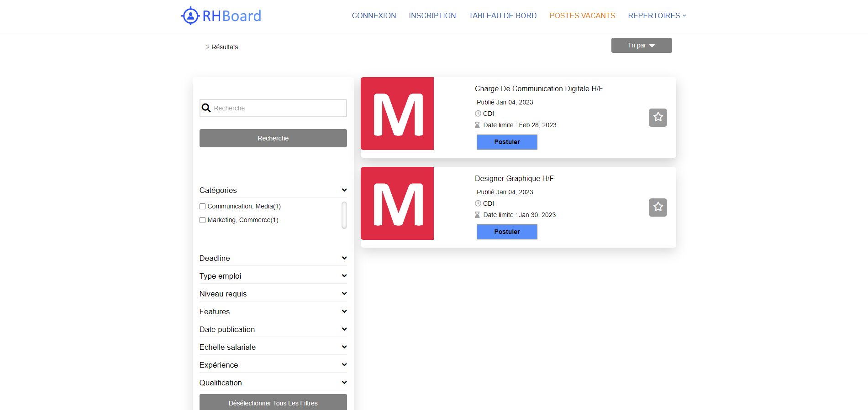
Task: Collapse the Catégories filter section
Action: (344, 190)
